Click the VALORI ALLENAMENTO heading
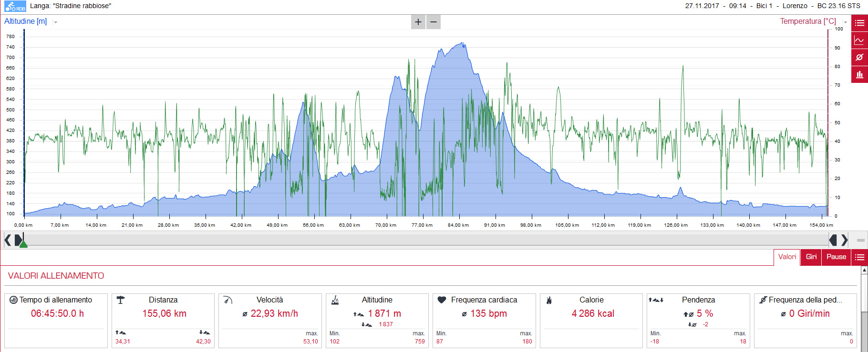Viewport: 868px width, 352px height. click(56, 276)
